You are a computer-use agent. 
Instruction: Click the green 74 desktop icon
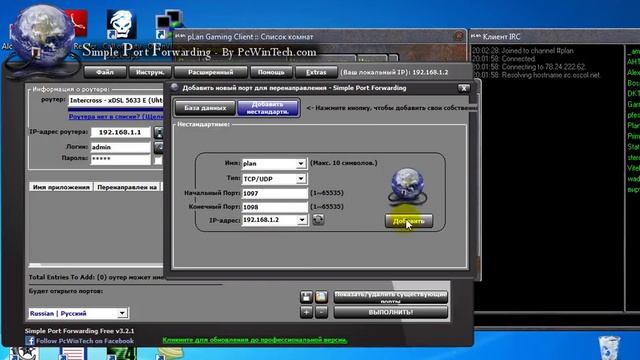(x=122, y=353)
